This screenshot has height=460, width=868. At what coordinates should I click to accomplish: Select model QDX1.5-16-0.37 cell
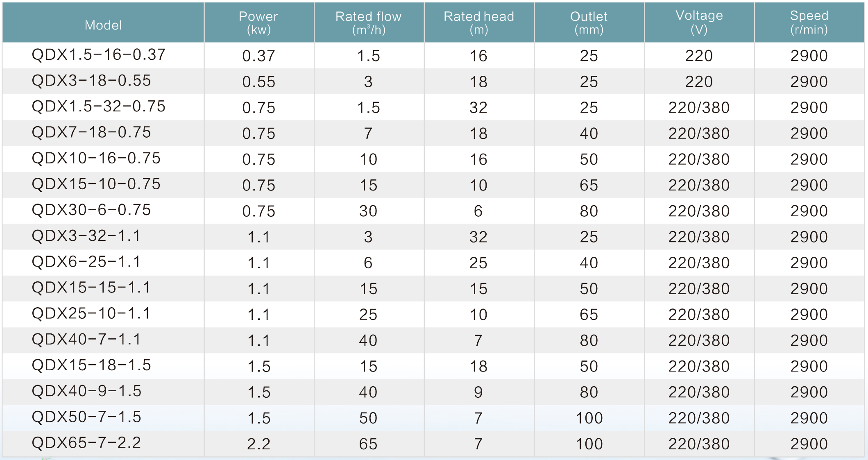point(99,54)
